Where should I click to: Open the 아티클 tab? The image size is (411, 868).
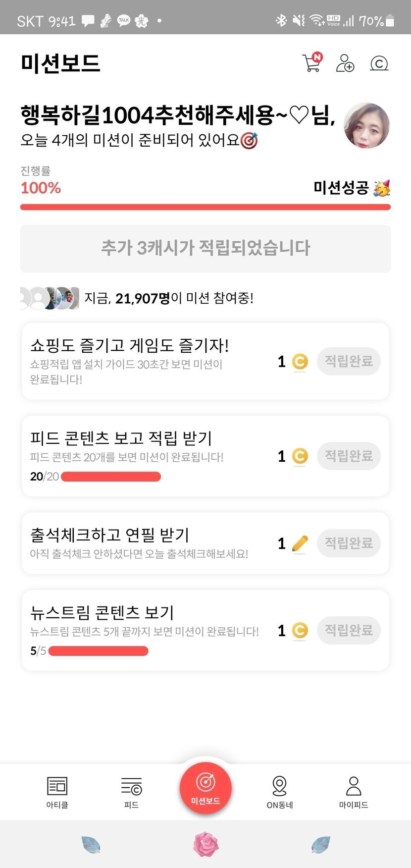click(x=57, y=792)
